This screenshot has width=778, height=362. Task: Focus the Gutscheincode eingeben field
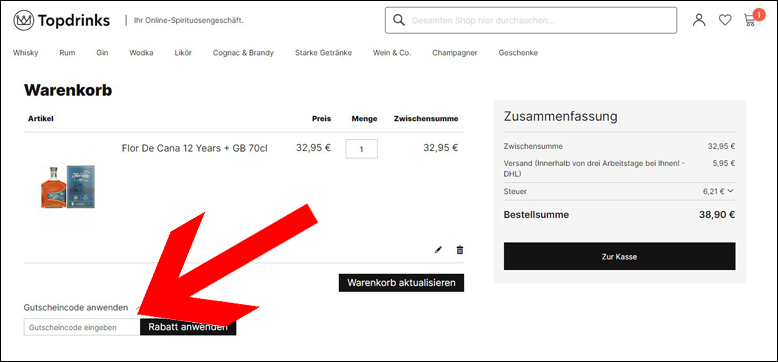[82, 327]
